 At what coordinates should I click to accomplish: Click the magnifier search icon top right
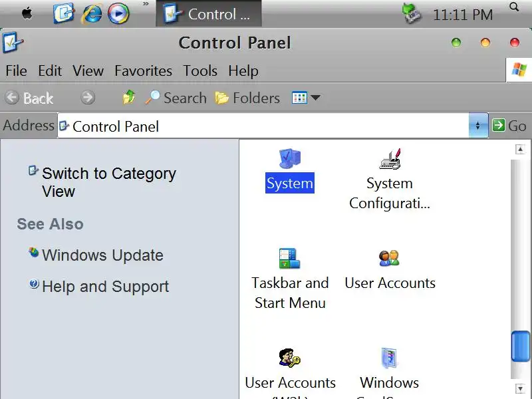[514, 7]
